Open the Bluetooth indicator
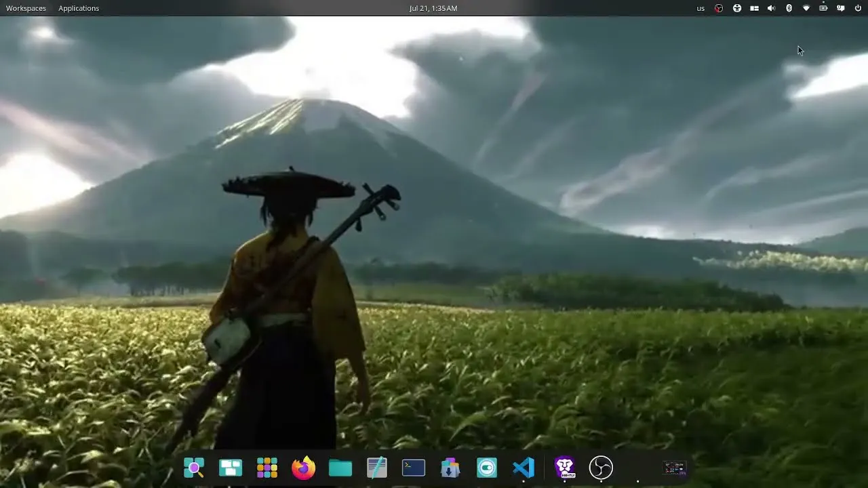Viewport: 868px width, 488px height. point(789,8)
